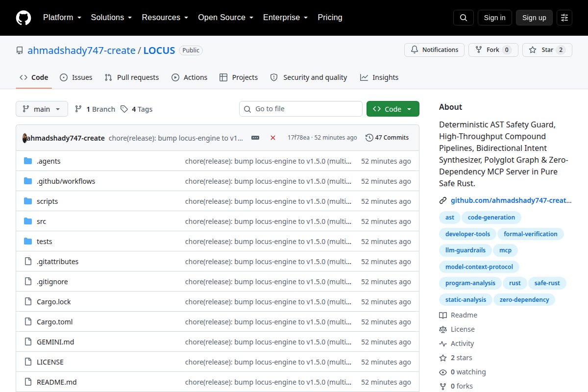
Task: Open the main branch selector dropdown
Action: [42, 109]
